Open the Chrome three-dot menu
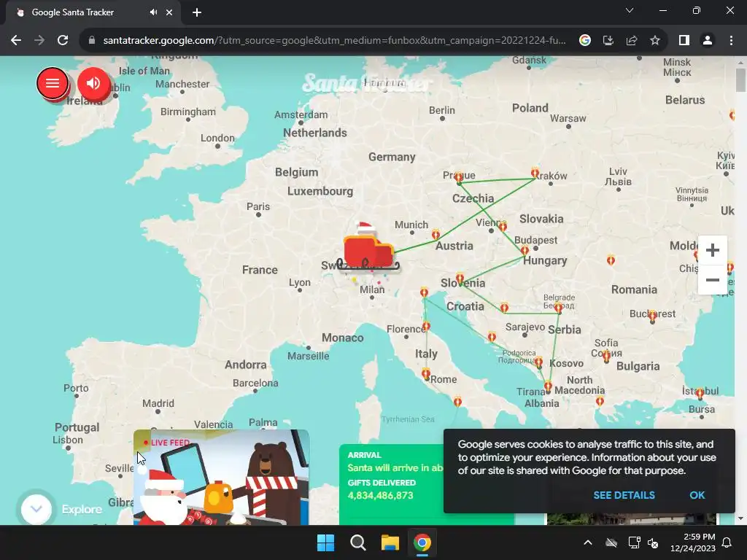The height and width of the screenshot is (560, 747). point(731,41)
